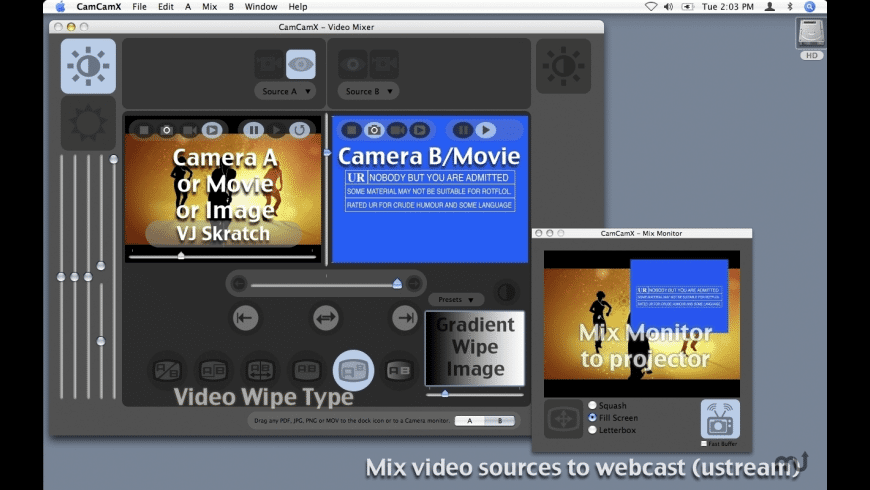Click cut-to-B arrow button

click(x=405, y=318)
